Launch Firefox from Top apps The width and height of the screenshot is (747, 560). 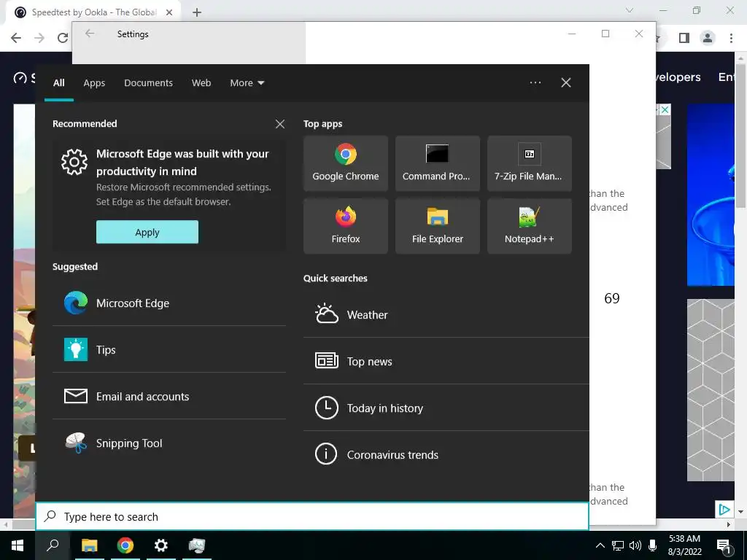345,226
